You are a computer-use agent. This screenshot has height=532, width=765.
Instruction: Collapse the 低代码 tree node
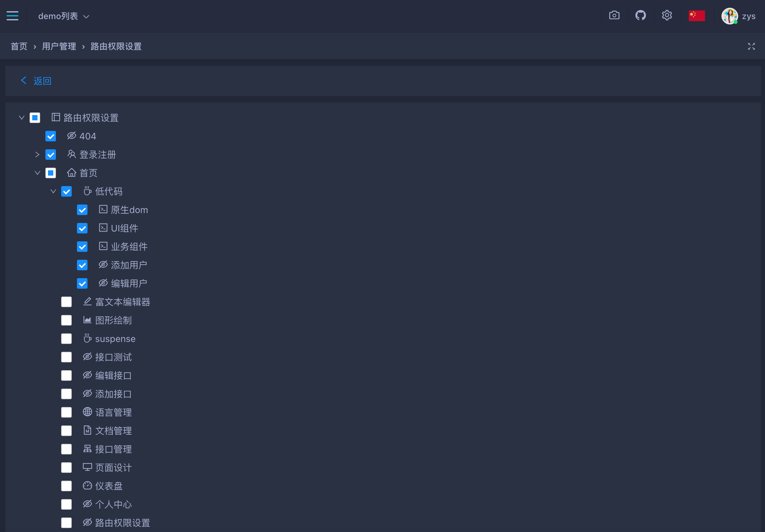pos(53,191)
